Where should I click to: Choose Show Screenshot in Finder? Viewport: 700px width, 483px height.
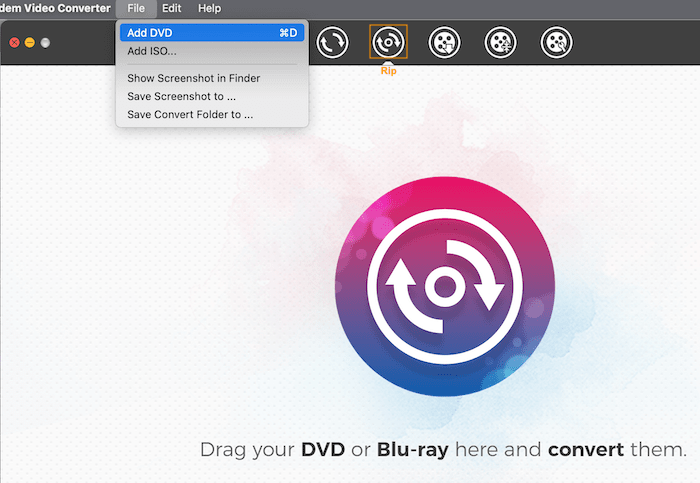tap(193, 78)
